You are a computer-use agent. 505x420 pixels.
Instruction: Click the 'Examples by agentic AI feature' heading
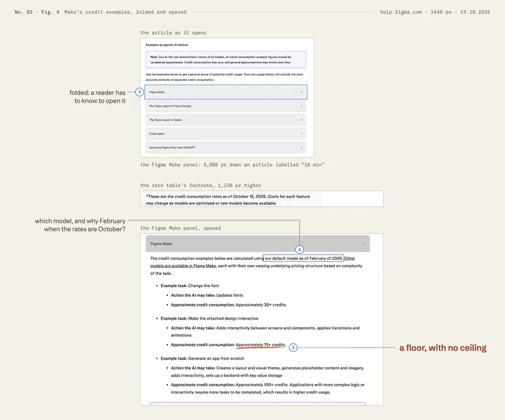(x=167, y=45)
